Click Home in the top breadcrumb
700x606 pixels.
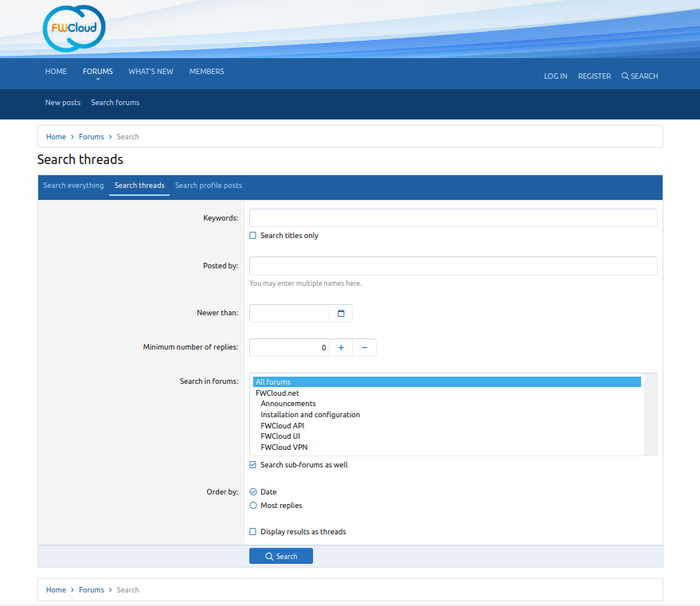point(56,136)
